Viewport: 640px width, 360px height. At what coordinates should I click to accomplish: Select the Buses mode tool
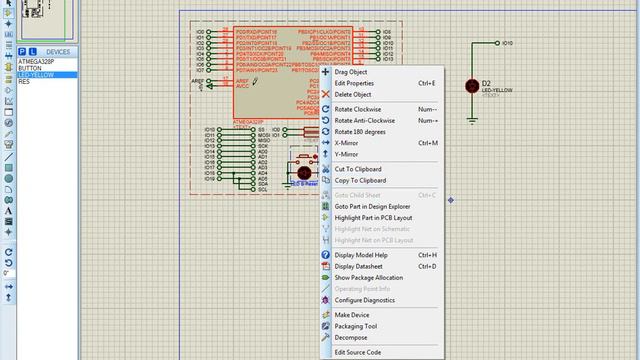(x=8, y=56)
